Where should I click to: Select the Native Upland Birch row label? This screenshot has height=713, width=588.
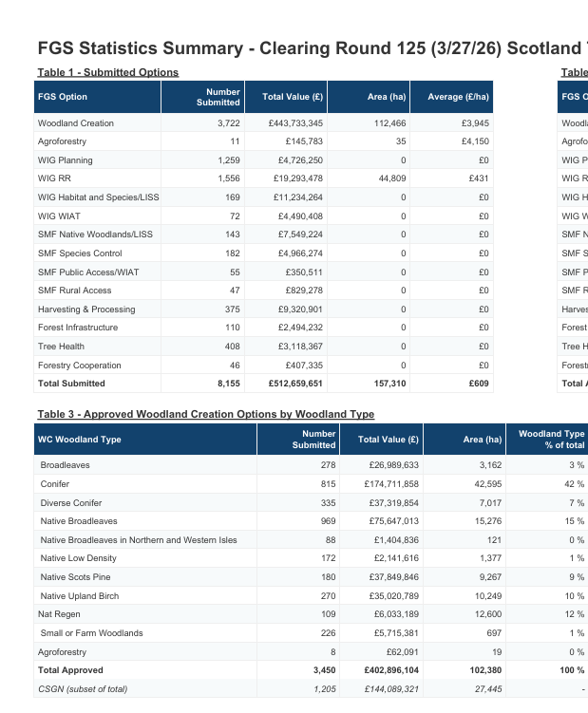pos(79,596)
